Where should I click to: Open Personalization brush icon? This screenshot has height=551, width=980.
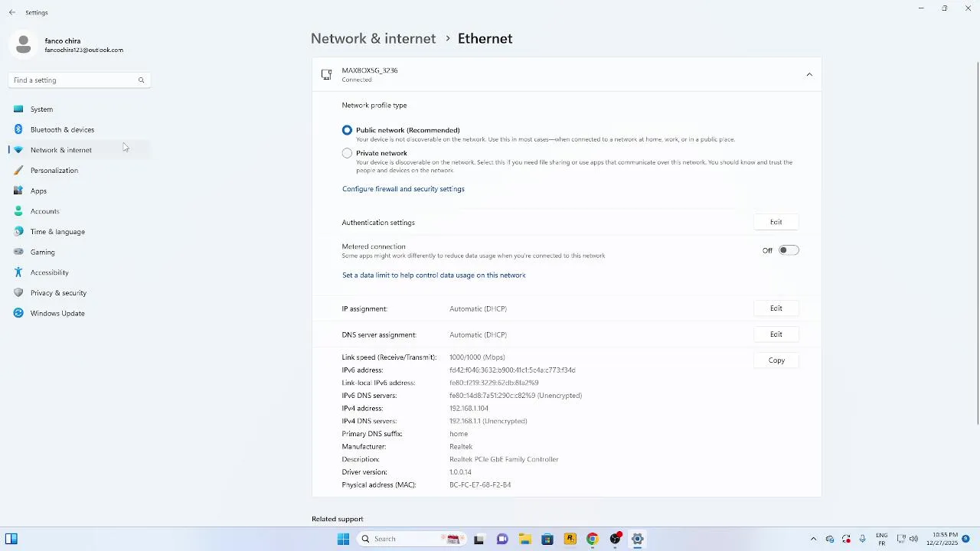pos(18,171)
